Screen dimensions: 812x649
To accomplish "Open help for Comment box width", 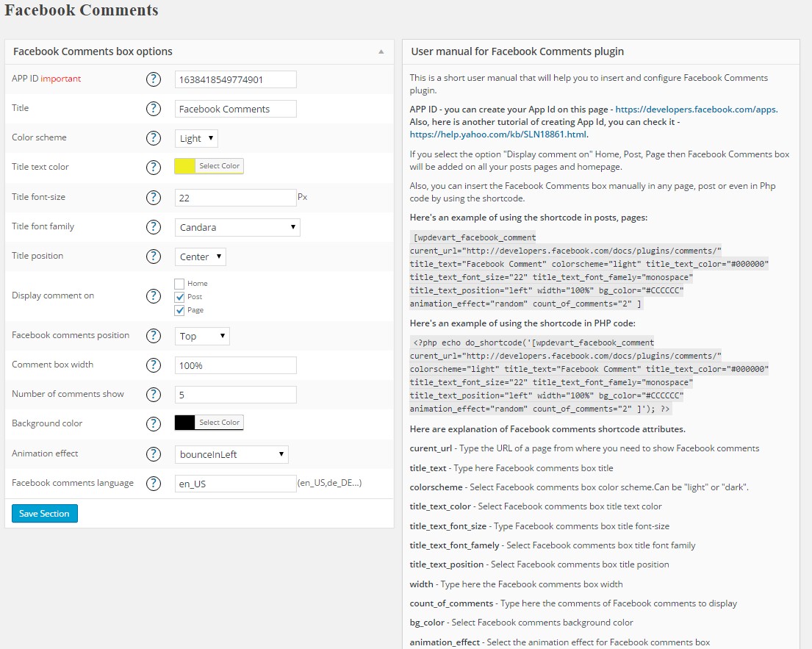I will tap(154, 365).
